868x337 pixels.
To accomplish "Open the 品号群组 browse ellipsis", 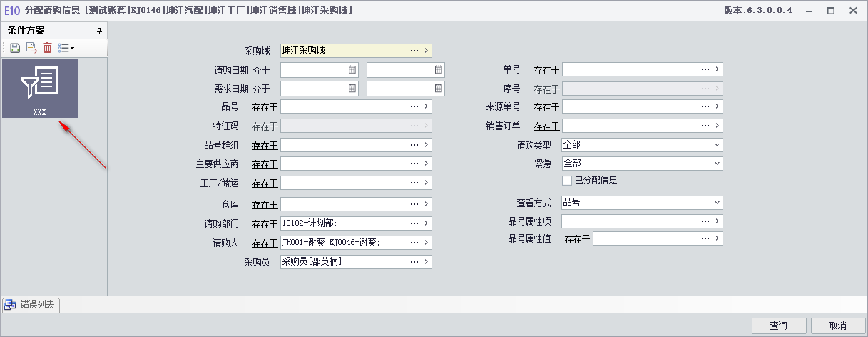I will point(414,145).
